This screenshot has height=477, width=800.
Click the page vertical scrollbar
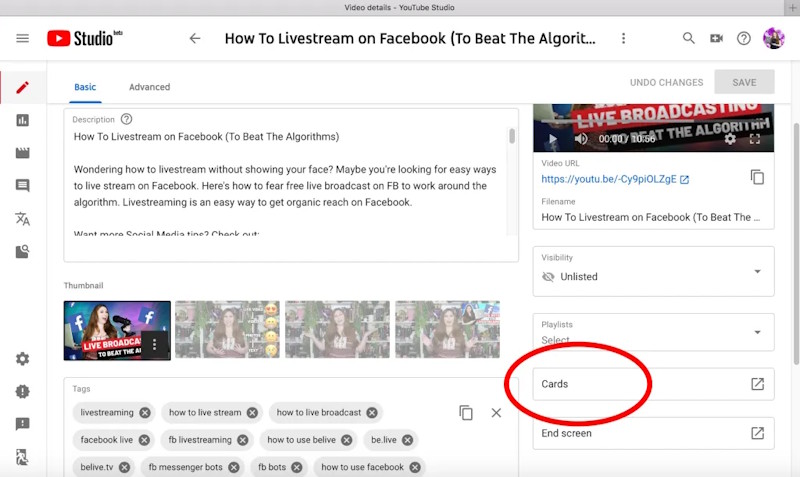pyautogui.click(x=796, y=244)
